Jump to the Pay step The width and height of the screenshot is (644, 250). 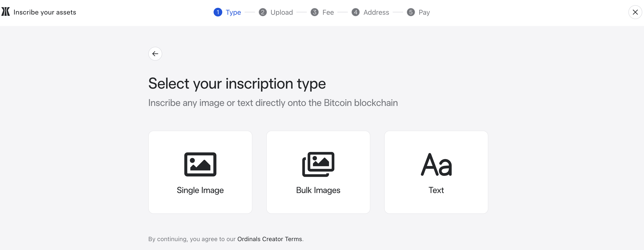click(x=424, y=13)
